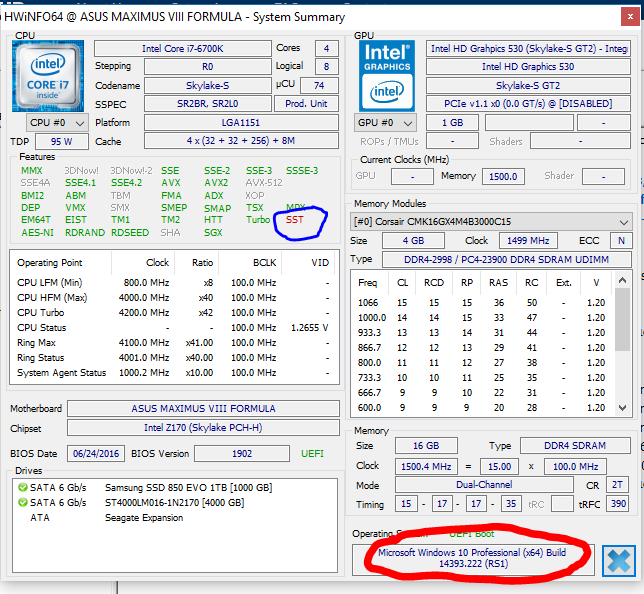
Task: Click the memory Mode Dual-Channel field
Action: (484, 485)
